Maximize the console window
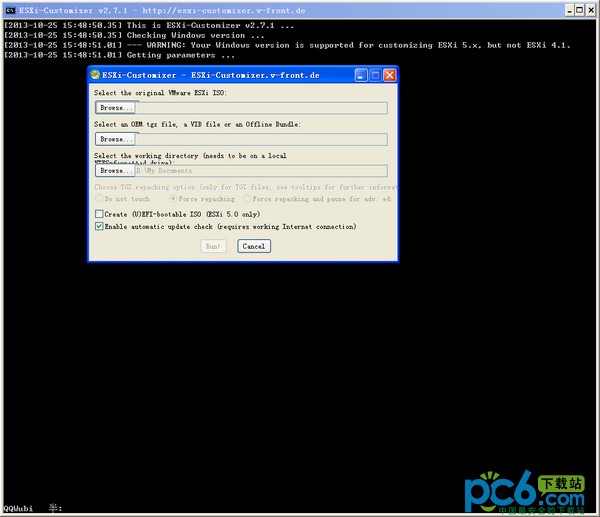 (x=580, y=10)
